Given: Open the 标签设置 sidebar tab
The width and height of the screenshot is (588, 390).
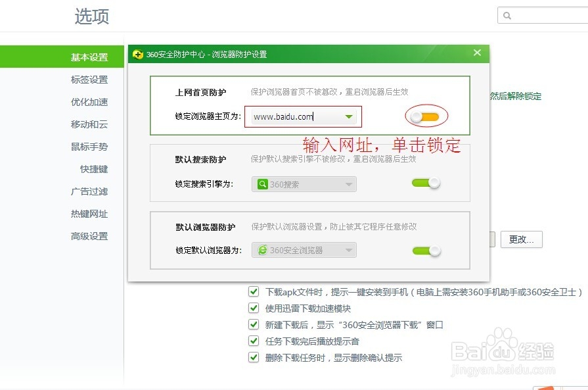Looking at the screenshot, I should pos(89,80).
